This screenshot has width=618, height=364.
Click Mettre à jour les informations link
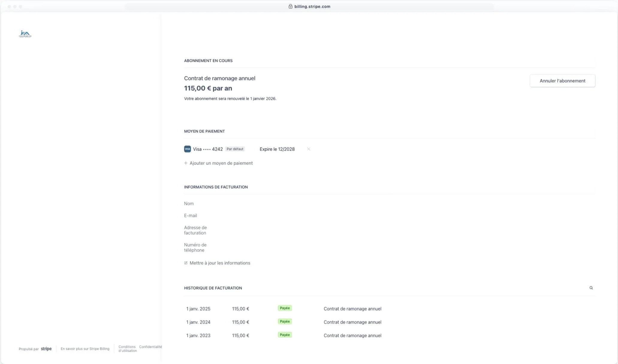(220, 263)
